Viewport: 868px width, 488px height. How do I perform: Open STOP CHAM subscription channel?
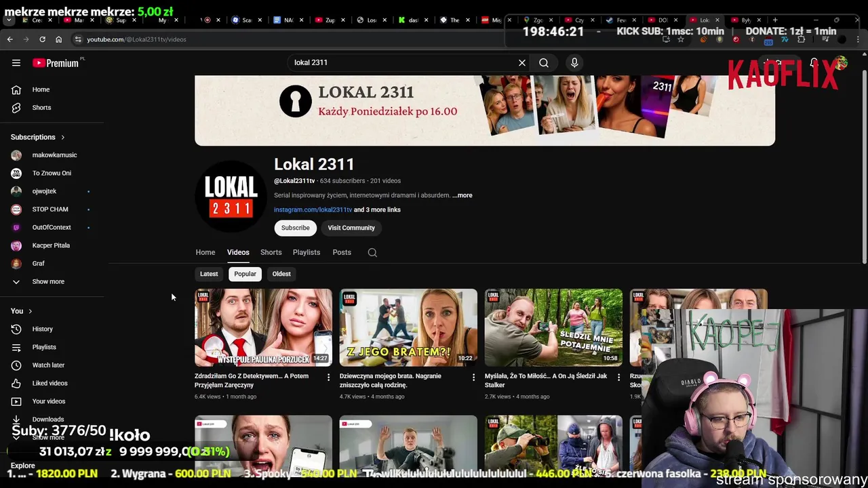click(x=52, y=209)
